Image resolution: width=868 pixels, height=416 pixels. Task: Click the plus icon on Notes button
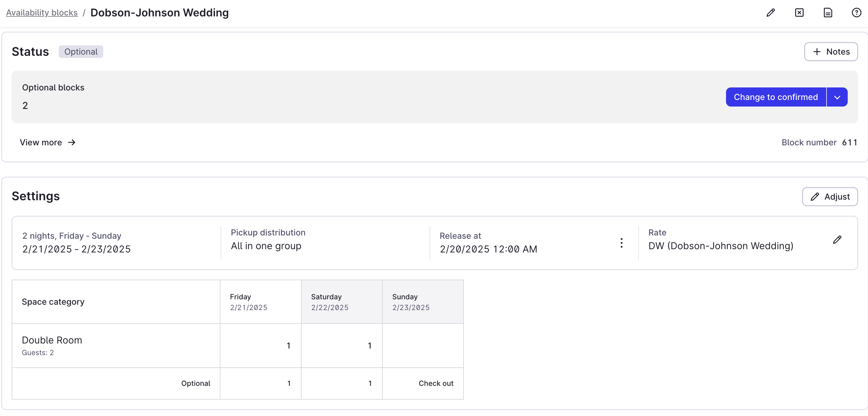pyautogui.click(x=816, y=52)
